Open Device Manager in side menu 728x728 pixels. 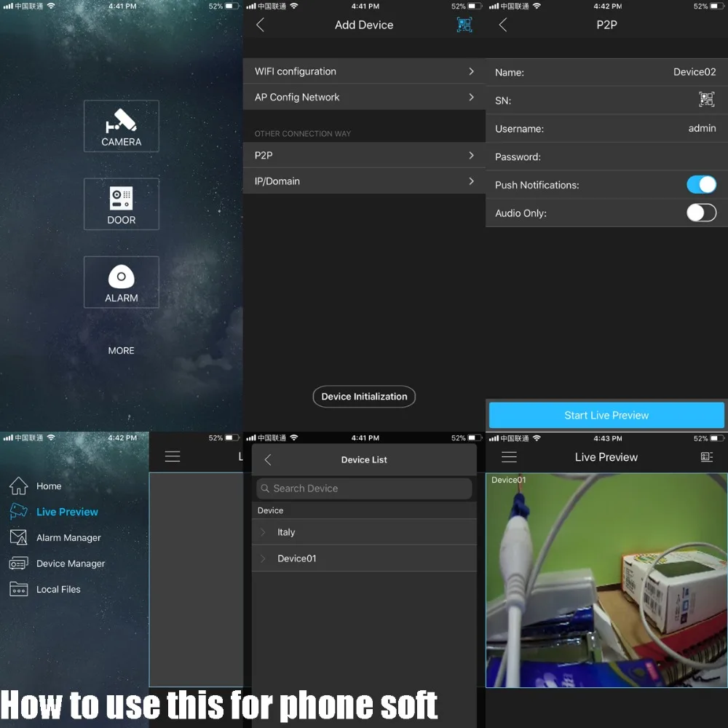point(71,563)
